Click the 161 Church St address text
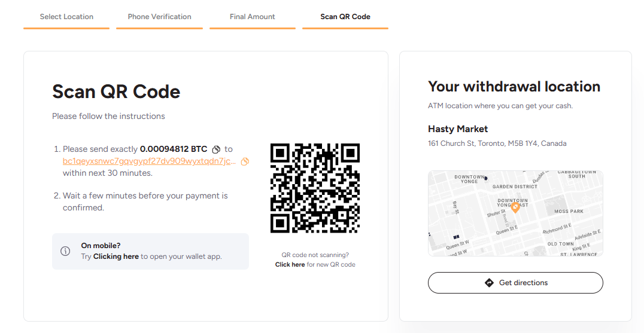Image resolution: width=644 pixels, height=333 pixels. [x=497, y=143]
